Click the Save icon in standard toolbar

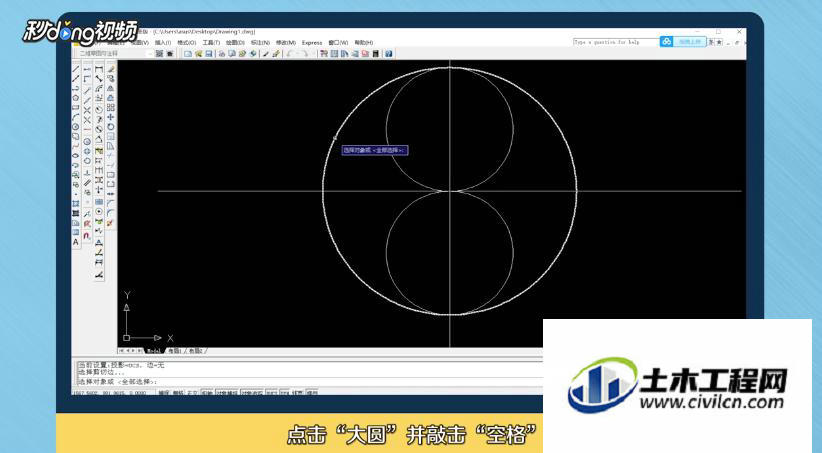pos(209,53)
